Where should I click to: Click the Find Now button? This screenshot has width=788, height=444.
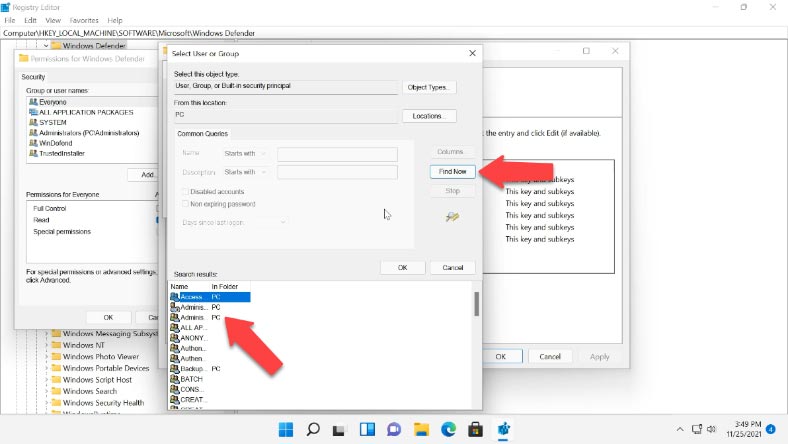coord(452,171)
